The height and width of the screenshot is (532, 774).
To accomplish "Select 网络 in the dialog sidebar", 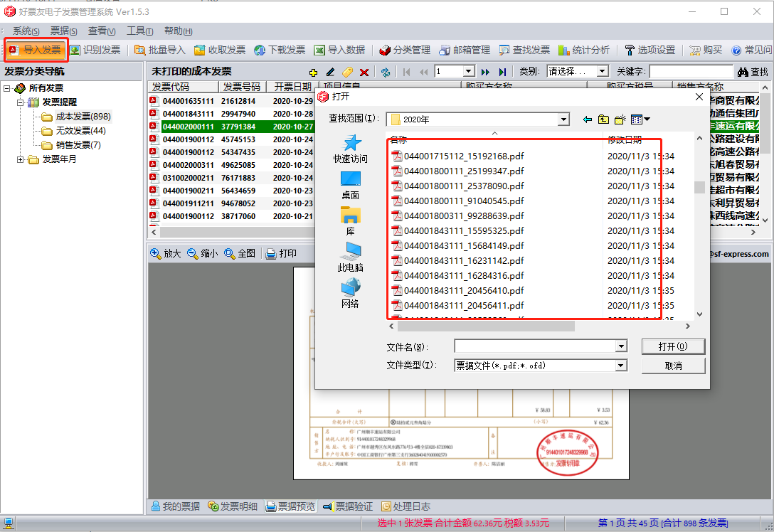I will [x=351, y=294].
